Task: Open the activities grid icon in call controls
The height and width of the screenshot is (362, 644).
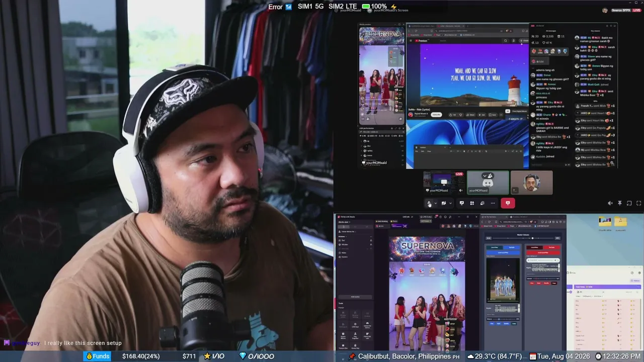Action: (x=472, y=203)
